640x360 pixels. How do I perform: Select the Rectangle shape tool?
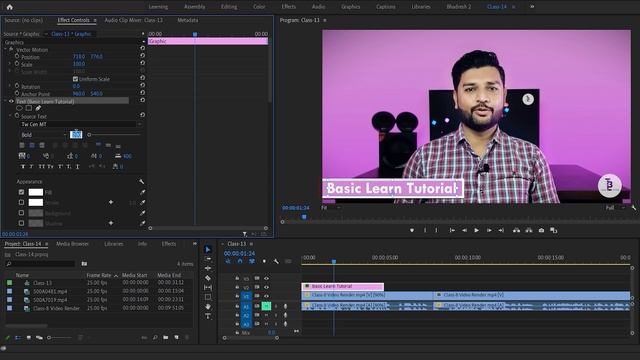(x=208, y=297)
